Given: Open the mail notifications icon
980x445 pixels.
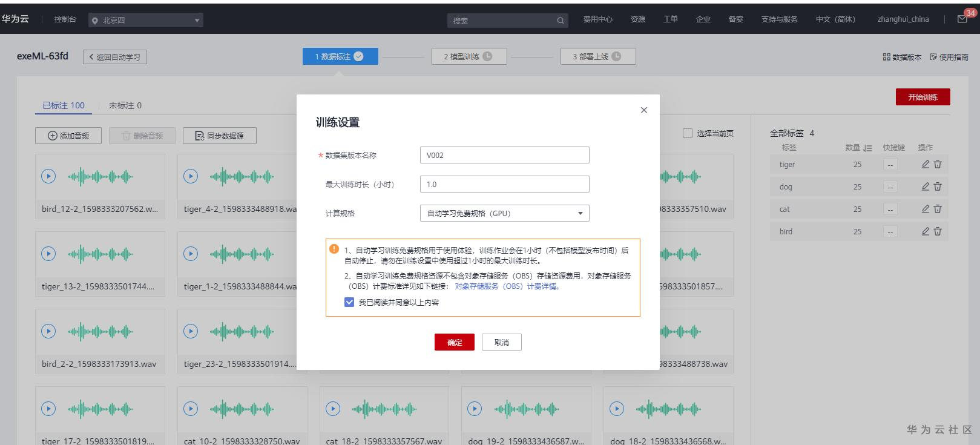Looking at the screenshot, I should (x=962, y=19).
